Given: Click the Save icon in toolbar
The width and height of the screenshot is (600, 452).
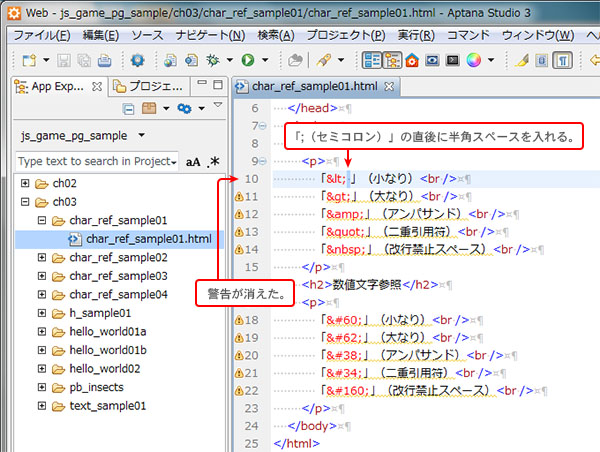Looking at the screenshot, I should [x=64, y=60].
